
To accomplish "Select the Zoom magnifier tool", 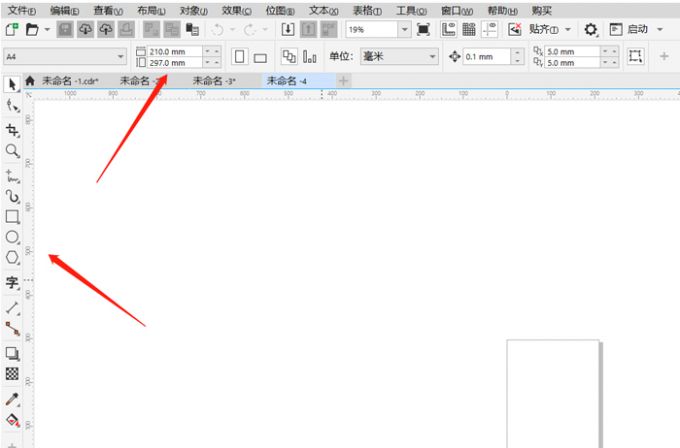I will 12,151.
